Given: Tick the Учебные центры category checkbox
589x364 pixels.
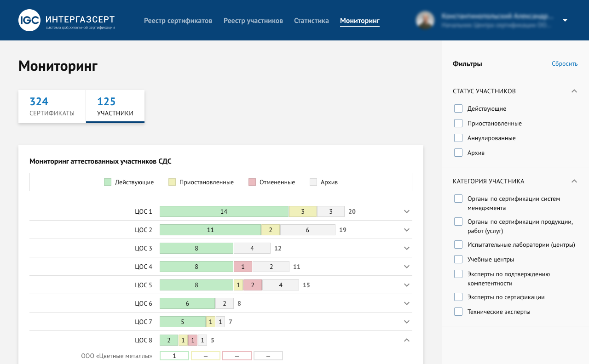Looking at the screenshot, I should [458, 259].
